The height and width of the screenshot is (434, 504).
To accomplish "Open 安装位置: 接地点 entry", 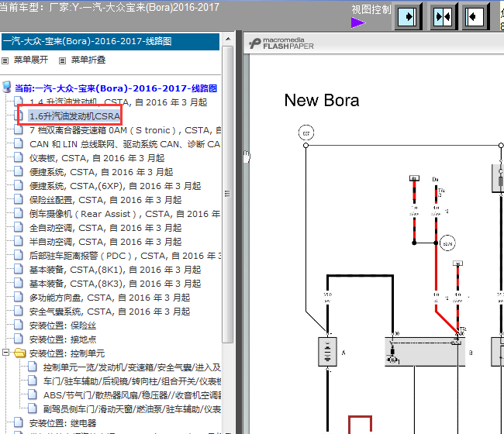I will pos(63,339).
